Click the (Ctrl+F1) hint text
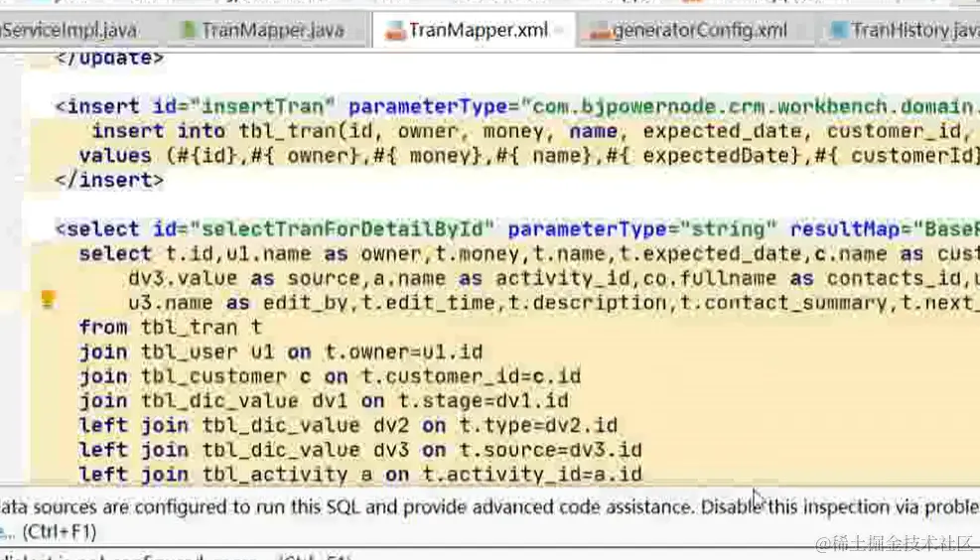This screenshot has width=980, height=560. pos(60,532)
